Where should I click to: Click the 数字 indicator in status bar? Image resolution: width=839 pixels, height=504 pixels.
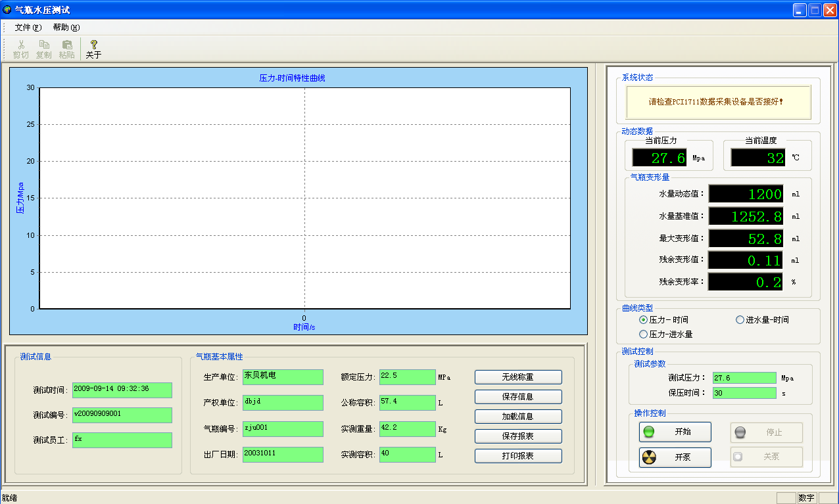806,498
